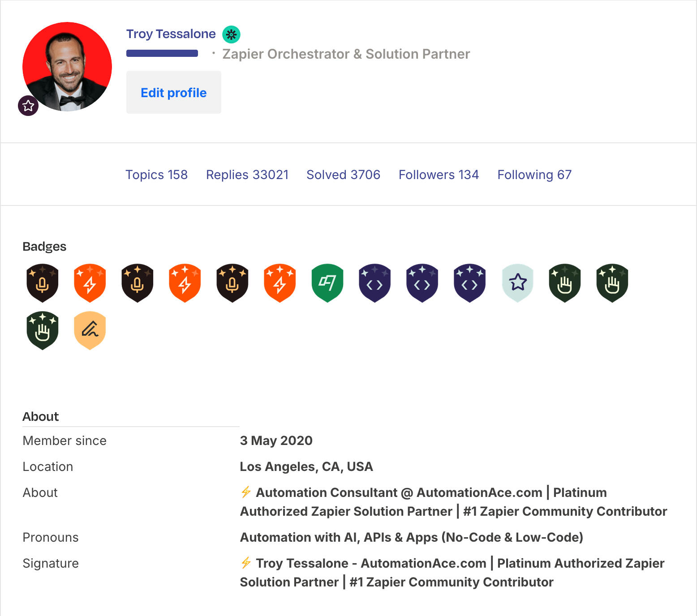Click 'Zapier Orchestrator & Solution Partner' title

click(346, 54)
